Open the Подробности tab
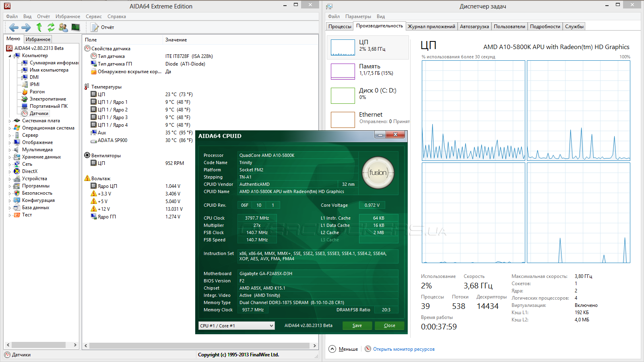The height and width of the screenshot is (362, 644). [x=545, y=27]
